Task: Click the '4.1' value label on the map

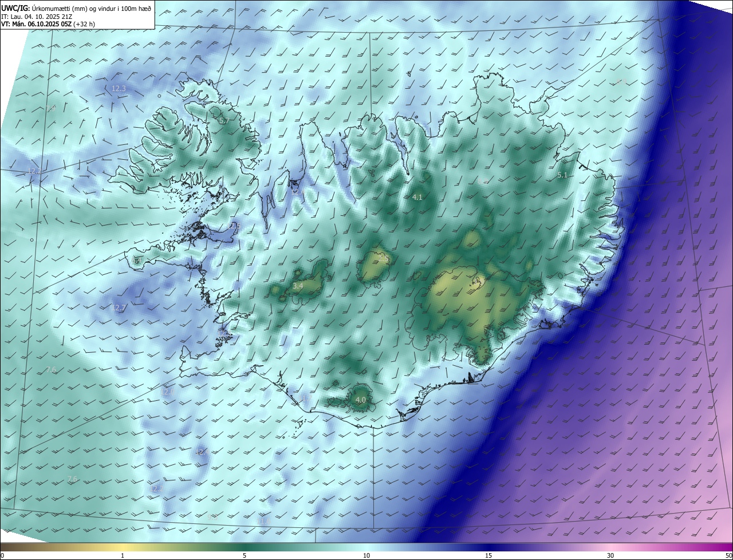Action: pyautogui.click(x=417, y=197)
